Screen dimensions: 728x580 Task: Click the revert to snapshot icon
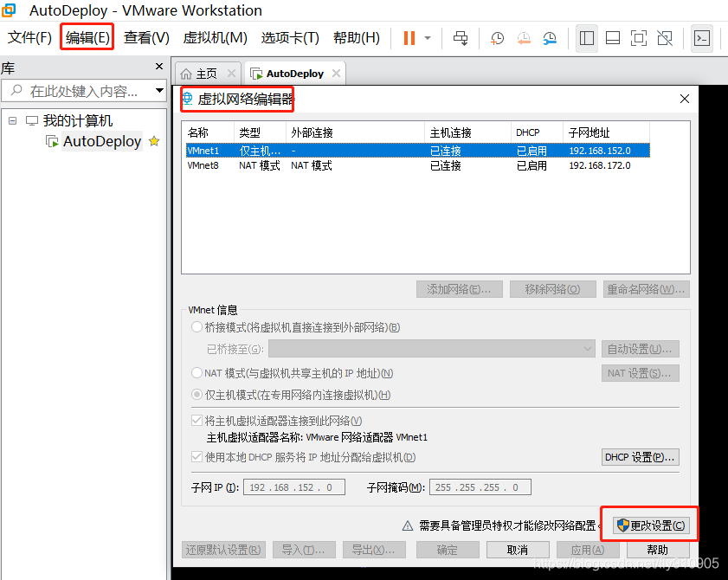click(x=524, y=38)
